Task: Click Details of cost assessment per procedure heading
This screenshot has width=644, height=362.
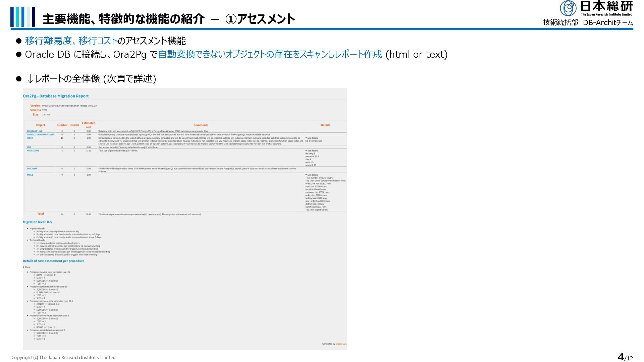Action: [x=53, y=261]
